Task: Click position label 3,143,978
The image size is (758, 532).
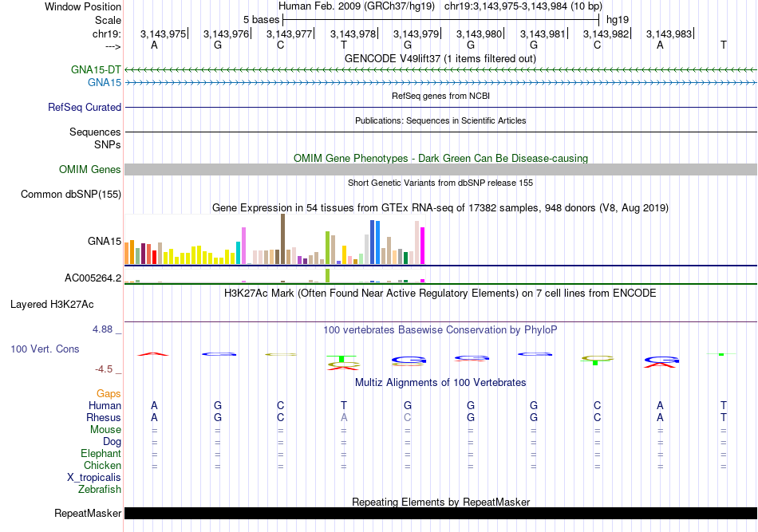Action: [x=353, y=33]
